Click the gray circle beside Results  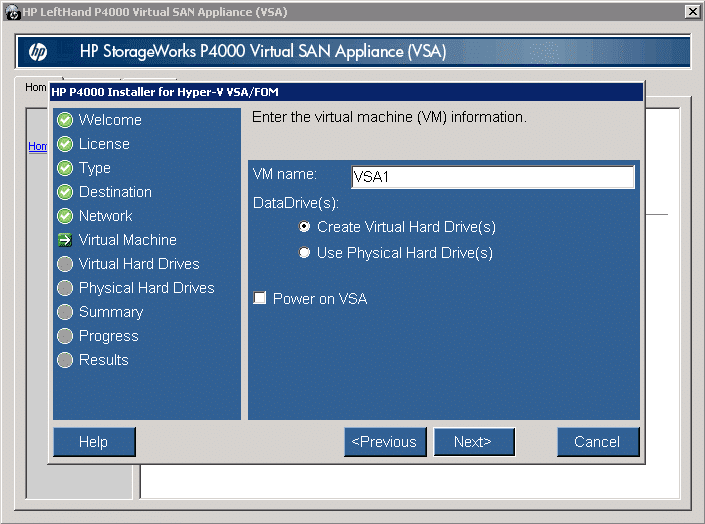[x=65, y=360]
